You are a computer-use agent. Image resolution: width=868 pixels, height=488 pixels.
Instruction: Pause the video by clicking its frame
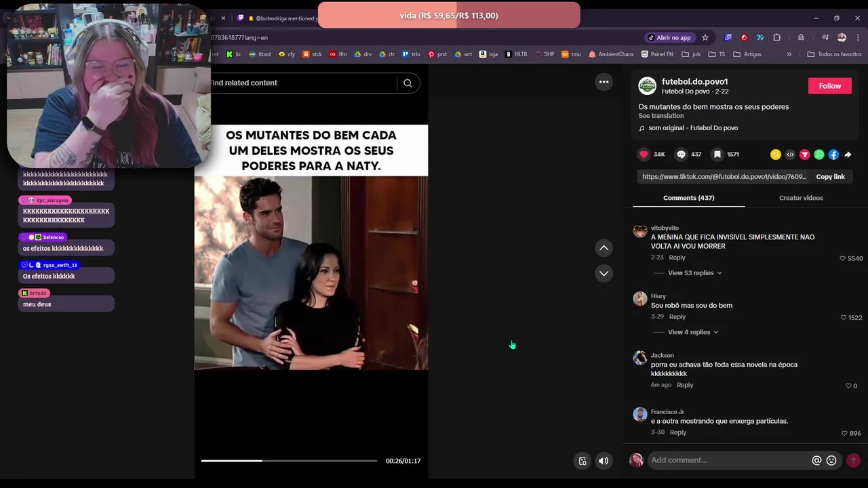pyautogui.click(x=311, y=273)
